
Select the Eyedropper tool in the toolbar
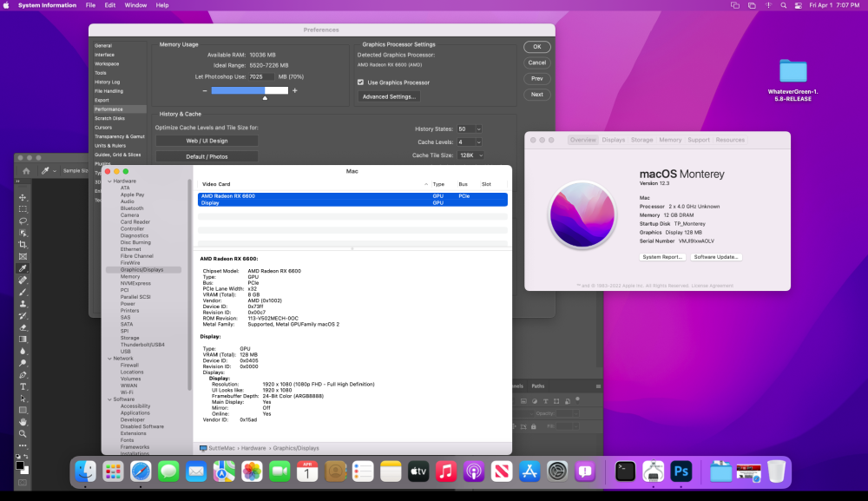(x=23, y=268)
